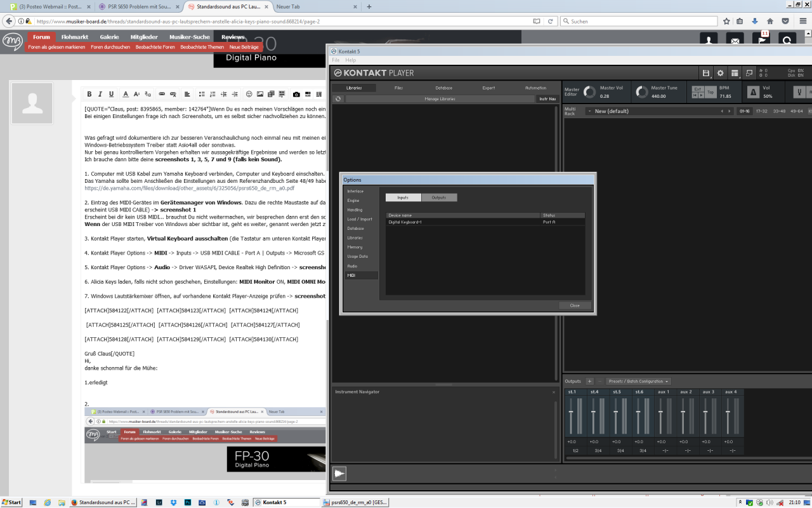Viewport: 812px width, 508px height.
Task: Click Manage Libraries button
Action: click(440, 99)
